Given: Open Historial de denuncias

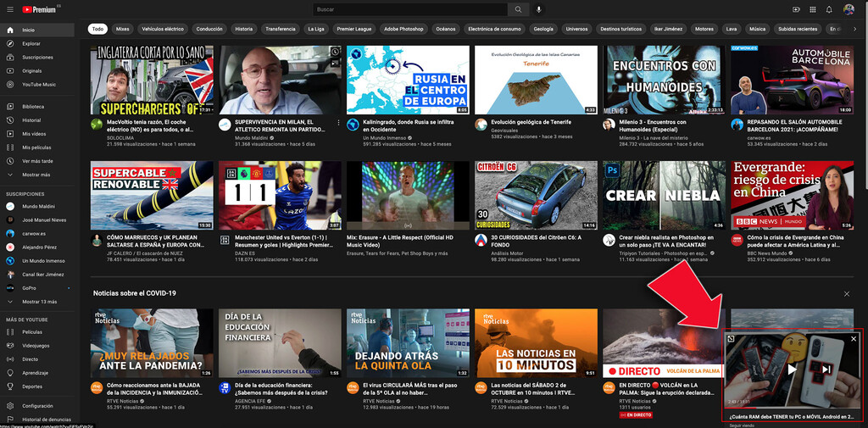Looking at the screenshot, I should tap(37, 420).
